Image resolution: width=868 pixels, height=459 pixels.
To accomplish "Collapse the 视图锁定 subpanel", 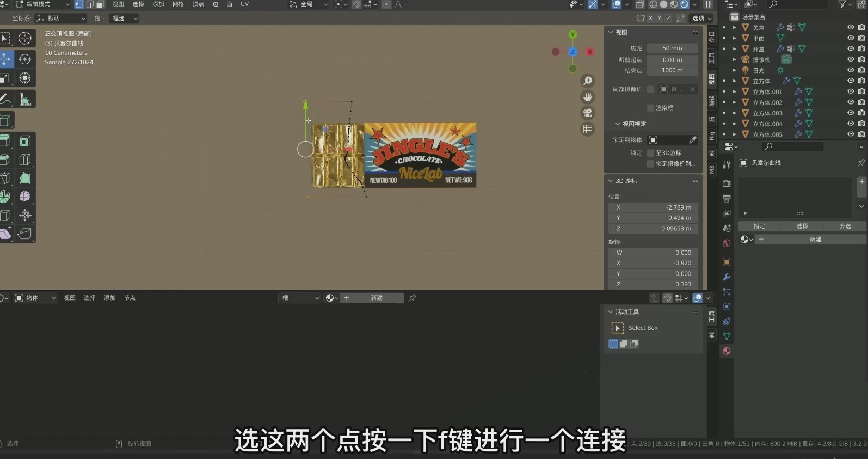I will (x=618, y=124).
